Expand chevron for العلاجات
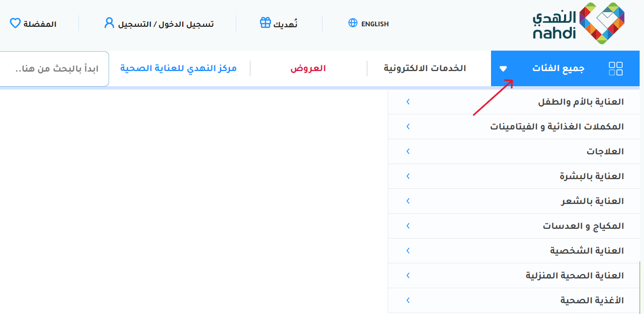This screenshot has height=314, width=644. point(408,151)
